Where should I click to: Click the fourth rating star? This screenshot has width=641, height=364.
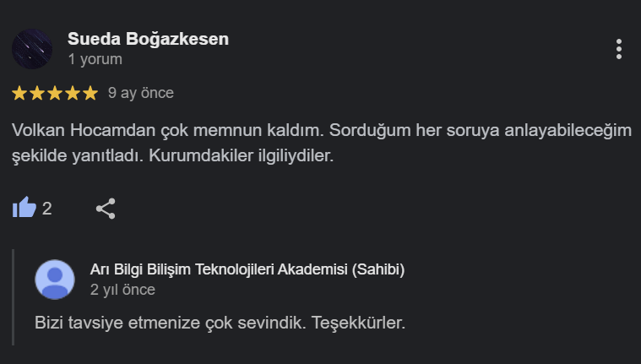pos(73,93)
